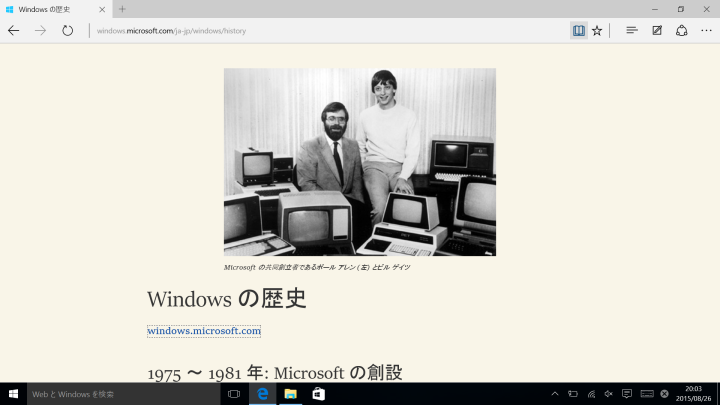Select the Windows の歴史 tab
Viewport: 720px width, 405px height.
[x=54, y=9]
